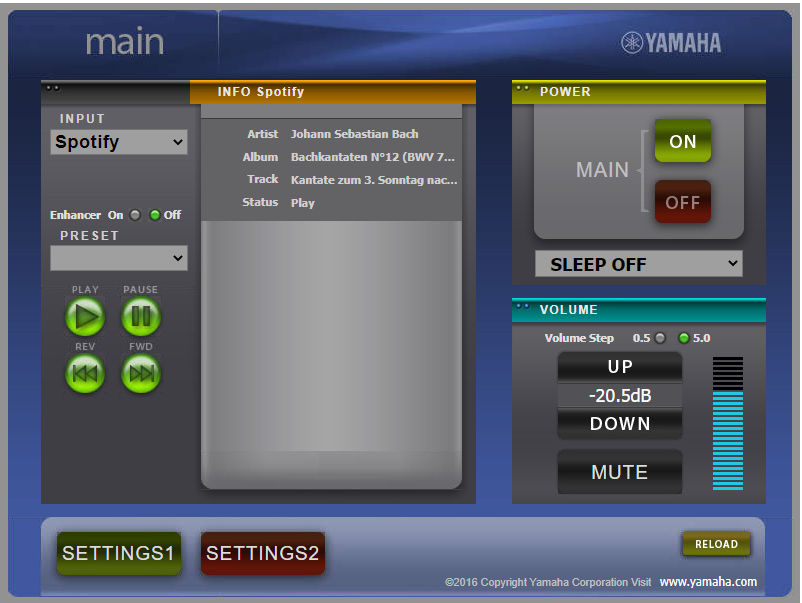Click the RELOAD button

pyautogui.click(x=716, y=544)
